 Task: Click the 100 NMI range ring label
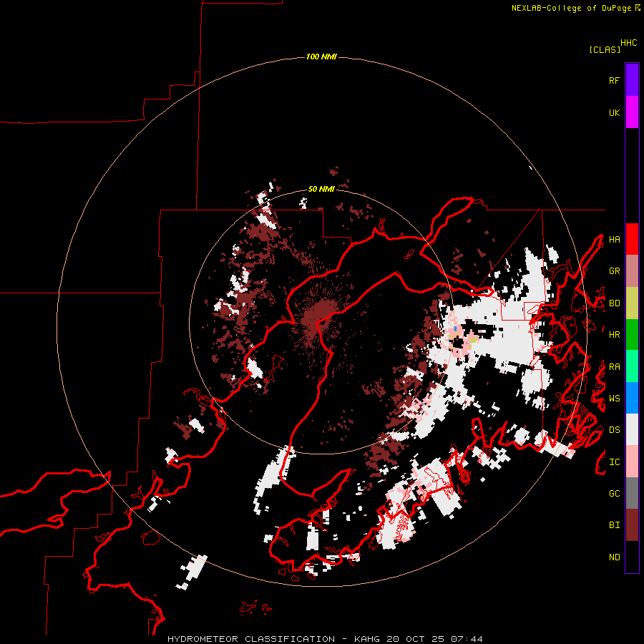coord(321,57)
